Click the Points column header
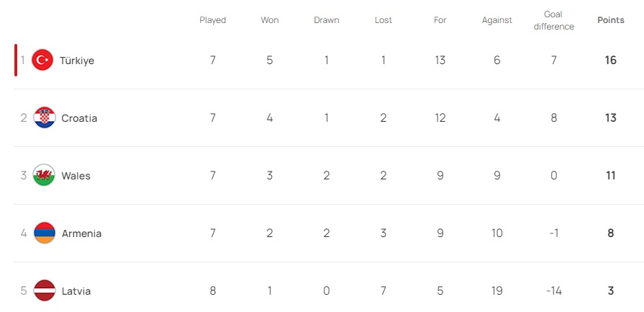Screen dimensions: 644x312 (611, 20)
